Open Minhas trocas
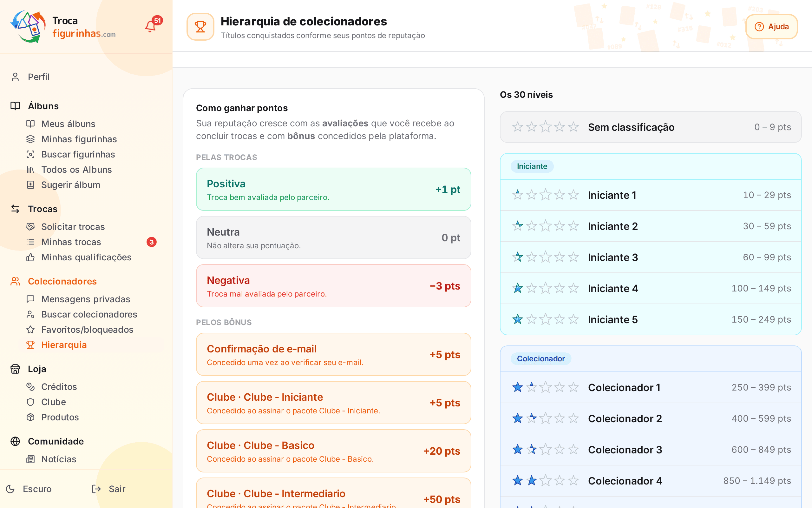812x508 pixels. coord(71,242)
